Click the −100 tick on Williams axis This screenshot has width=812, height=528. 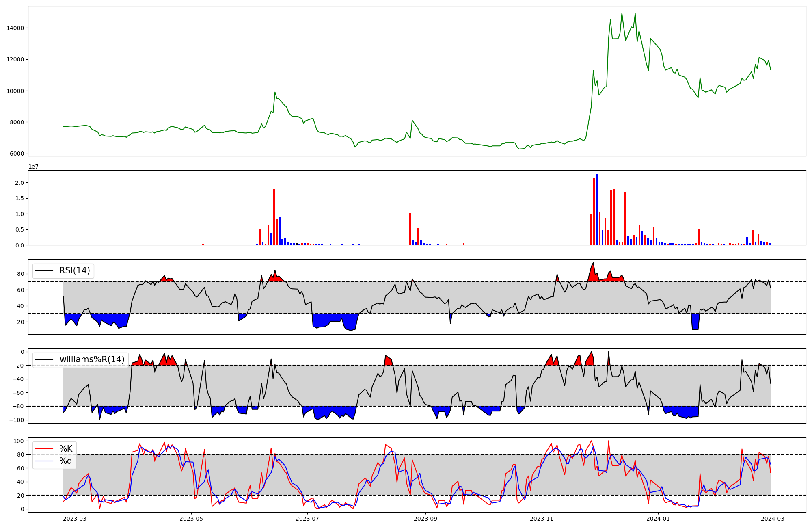(16, 420)
